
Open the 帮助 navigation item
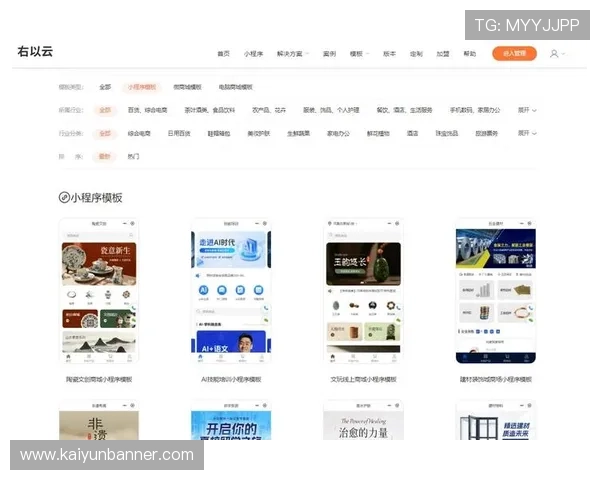click(x=470, y=54)
